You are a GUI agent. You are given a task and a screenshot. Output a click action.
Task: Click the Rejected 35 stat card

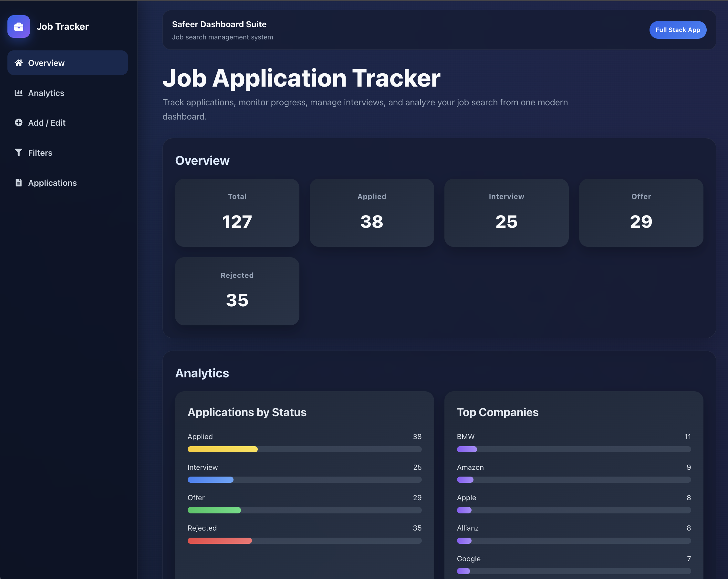237,291
